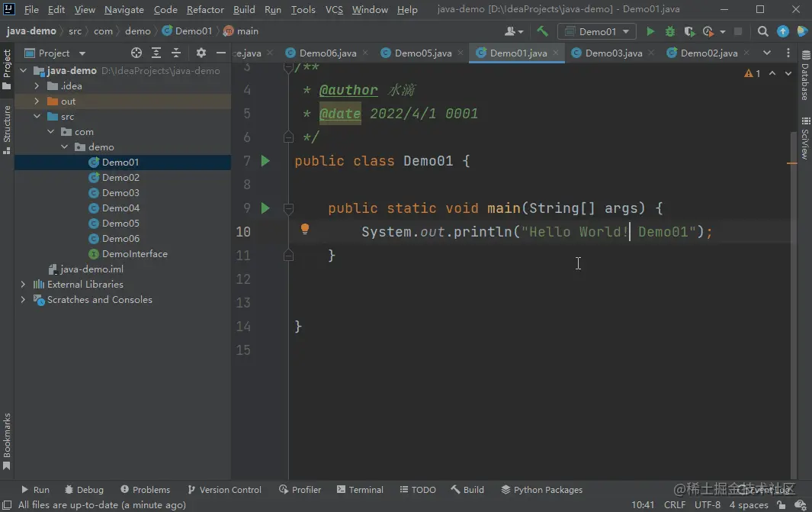
Task: Toggle read-only lock icon in status bar
Action: [x=781, y=504]
